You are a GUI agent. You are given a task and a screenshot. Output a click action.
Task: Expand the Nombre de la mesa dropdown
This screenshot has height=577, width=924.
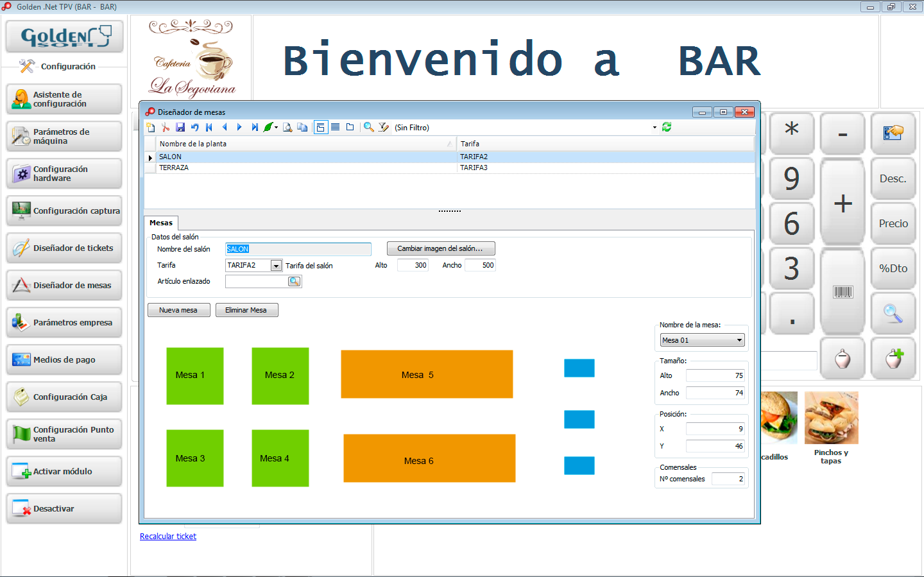[x=739, y=340]
